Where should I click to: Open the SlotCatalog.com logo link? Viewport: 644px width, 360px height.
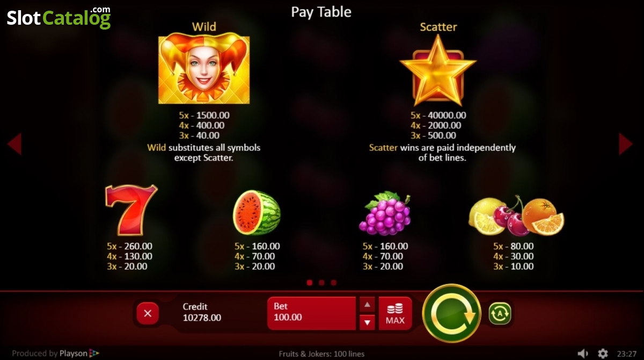pos(58,17)
